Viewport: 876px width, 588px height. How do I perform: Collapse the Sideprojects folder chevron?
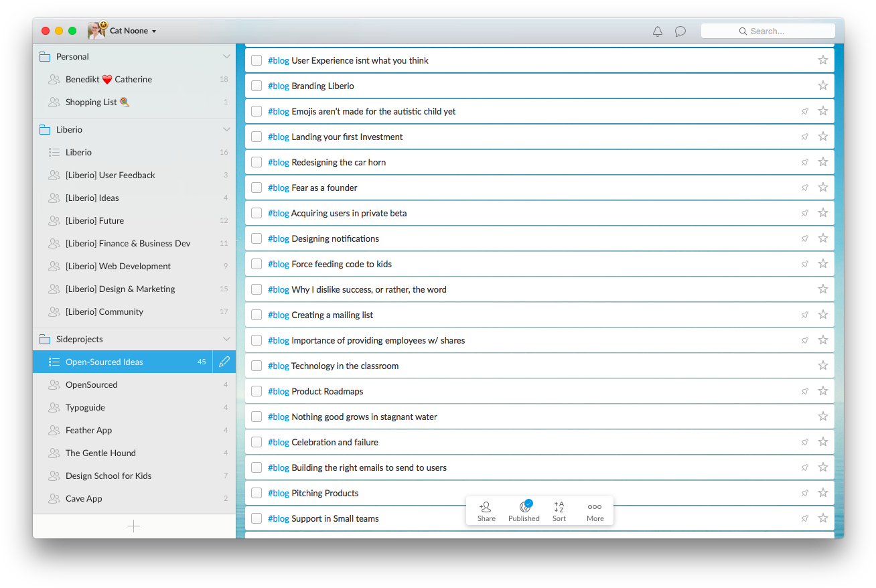point(226,340)
